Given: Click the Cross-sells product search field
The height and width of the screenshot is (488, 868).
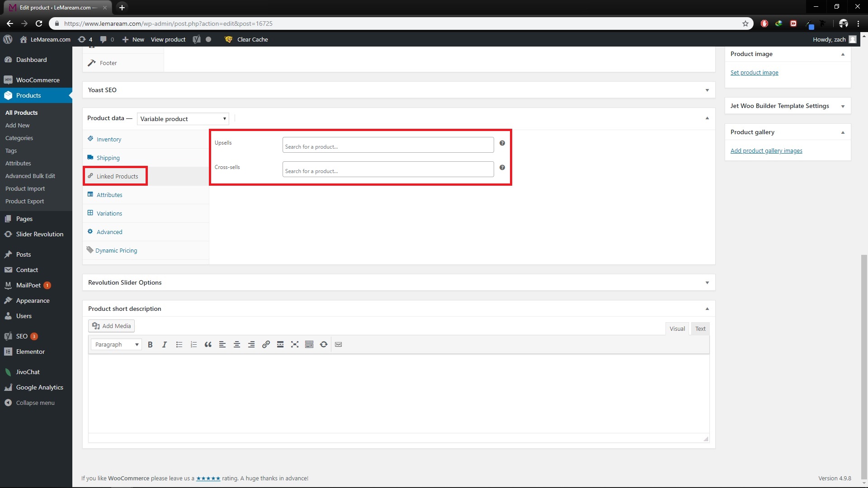Looking at the screenshot, I should (388, 169).
